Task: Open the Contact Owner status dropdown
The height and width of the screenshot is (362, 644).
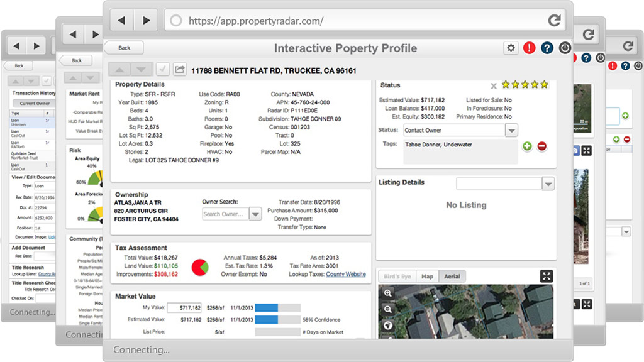Action: coord(511,130)
